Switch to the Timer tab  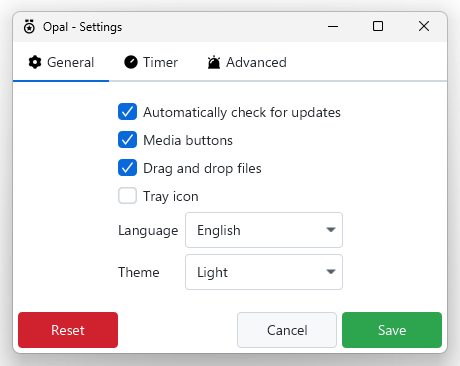tap(151, 62)
